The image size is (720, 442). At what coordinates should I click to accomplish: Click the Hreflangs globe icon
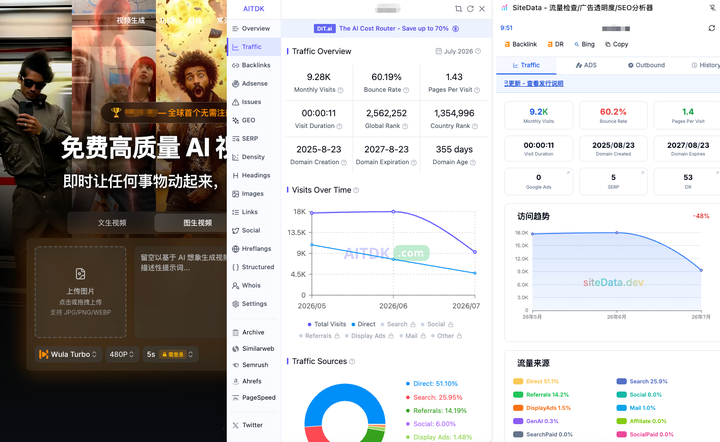[236, 249]
